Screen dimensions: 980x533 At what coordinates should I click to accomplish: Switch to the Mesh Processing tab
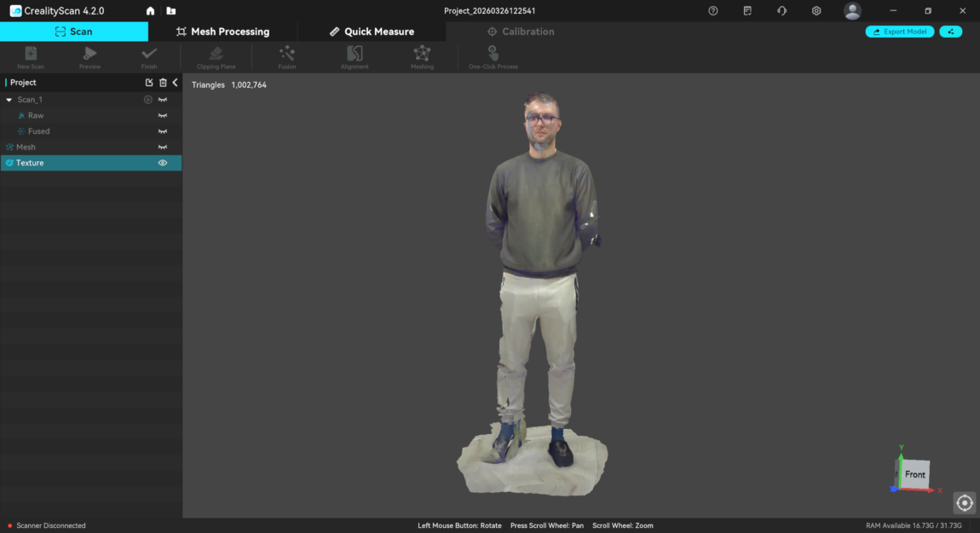(x=222, y=32)
